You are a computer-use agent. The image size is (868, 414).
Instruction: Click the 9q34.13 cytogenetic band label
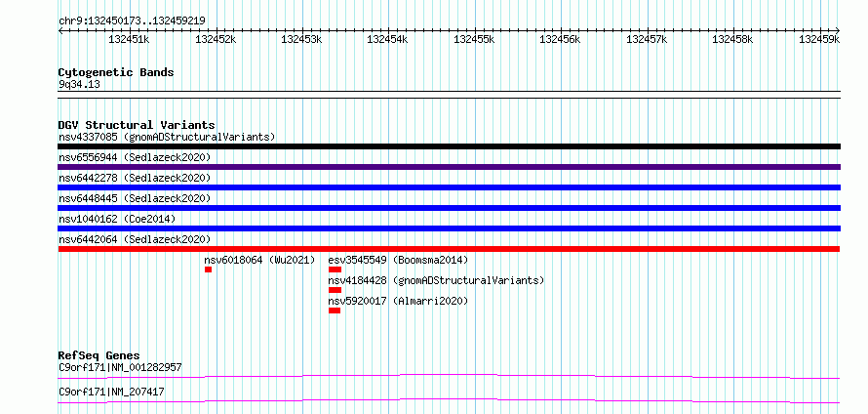79,85
